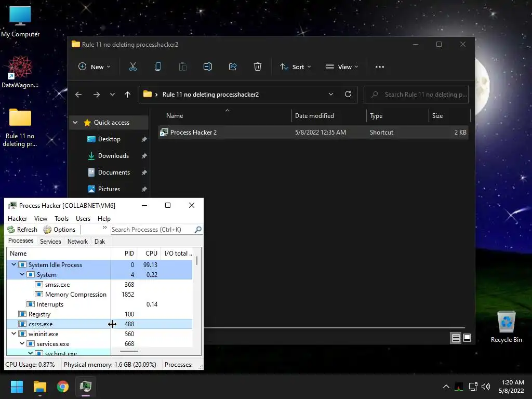Sort files by Type column
532x399 pixels.
coord(397,116)
